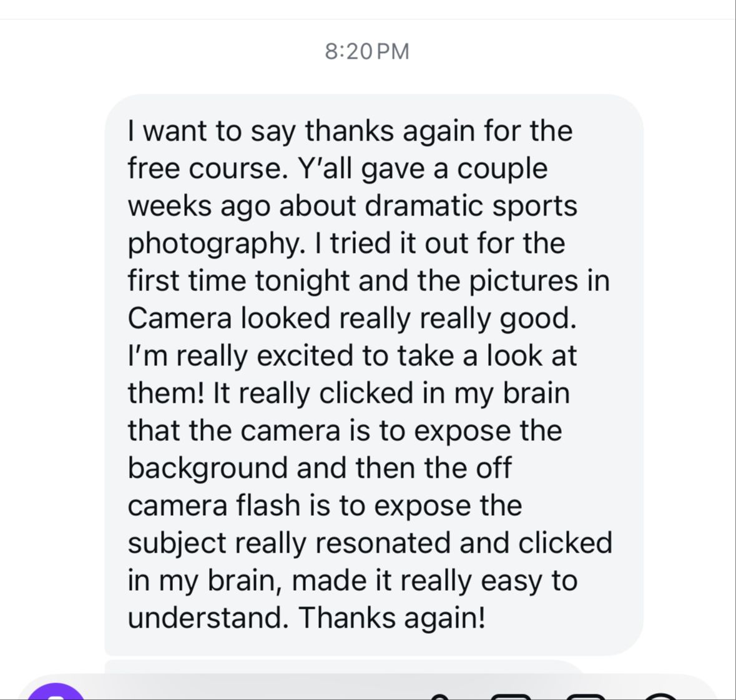This screenshot has width=736, height=700.
Task: Click the word "photography." in the message
Action: point(217,244)
